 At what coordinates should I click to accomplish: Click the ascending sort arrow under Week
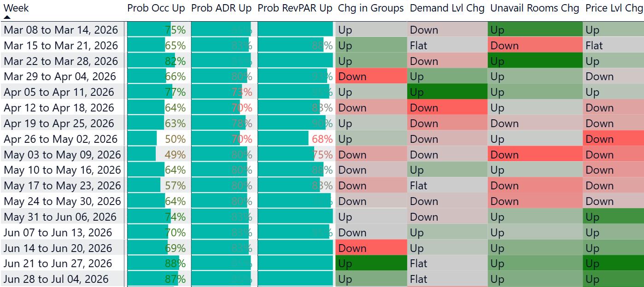point(7,17)
